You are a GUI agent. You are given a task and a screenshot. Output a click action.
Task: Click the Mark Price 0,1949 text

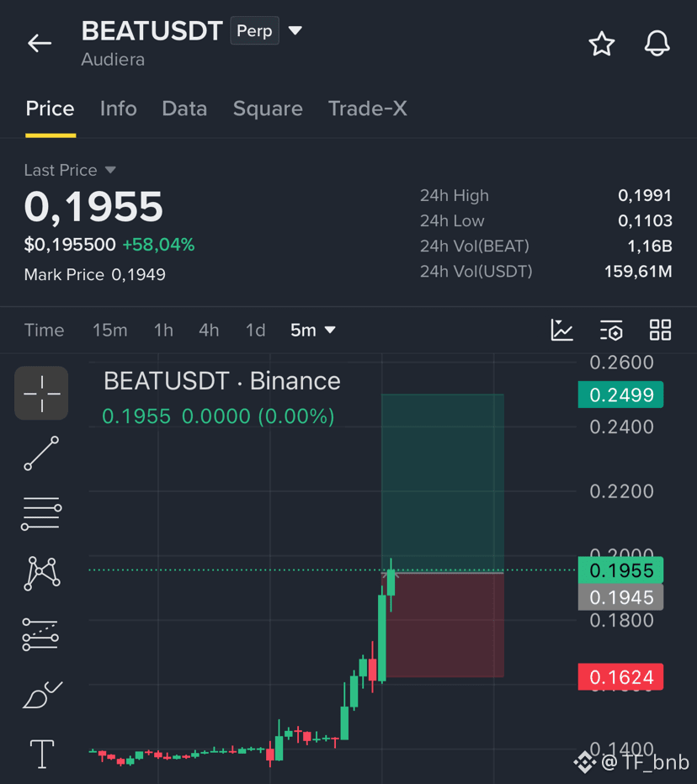pos(94,274)
